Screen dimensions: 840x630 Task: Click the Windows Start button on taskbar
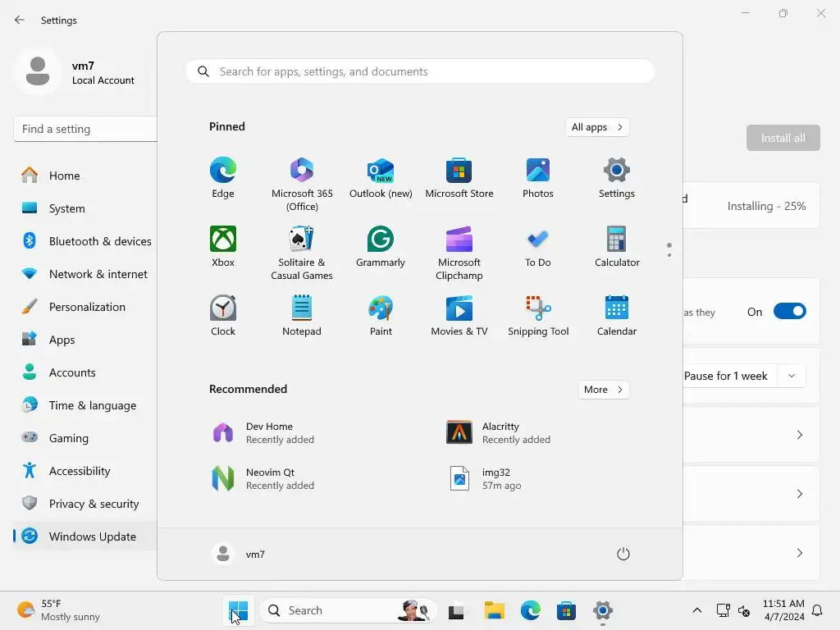239,610
